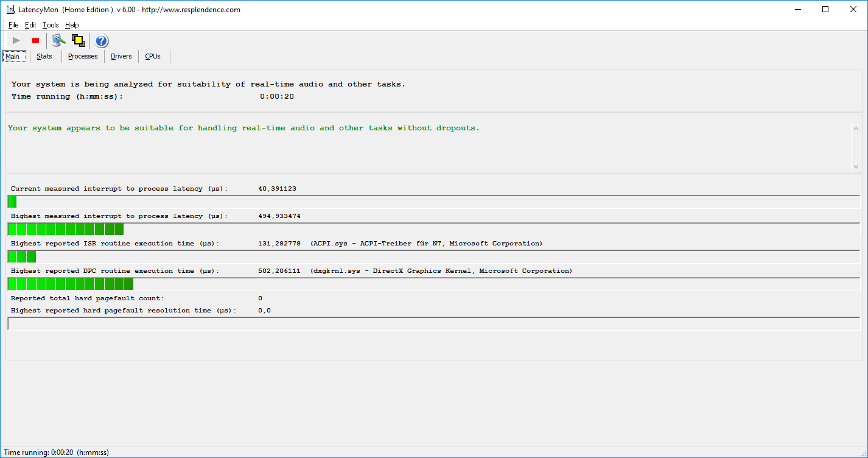Open the File menu
The width and height of the screenshot is (868, 458).
13,25
